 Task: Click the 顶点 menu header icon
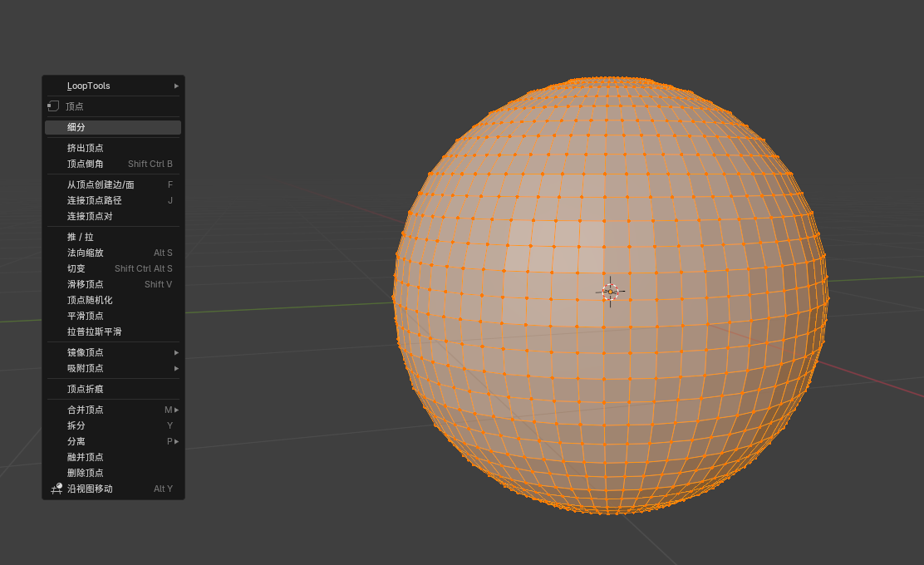click(53, 106)
